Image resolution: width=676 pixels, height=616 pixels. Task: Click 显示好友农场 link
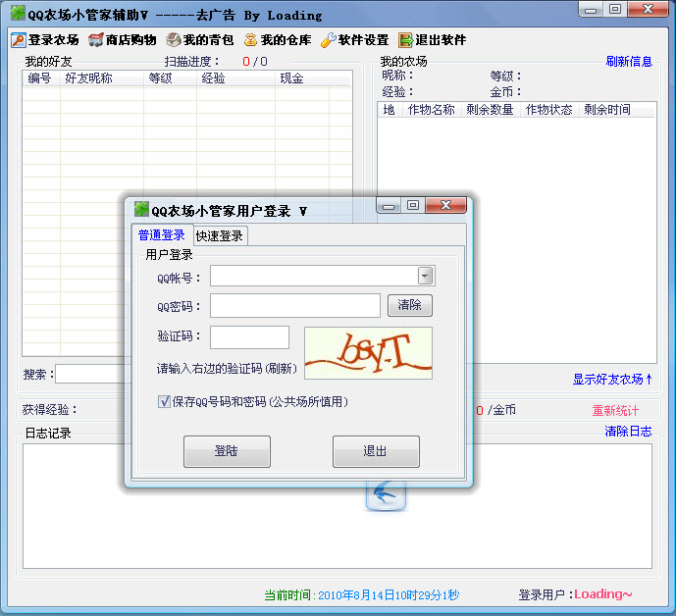coord(612,380)
